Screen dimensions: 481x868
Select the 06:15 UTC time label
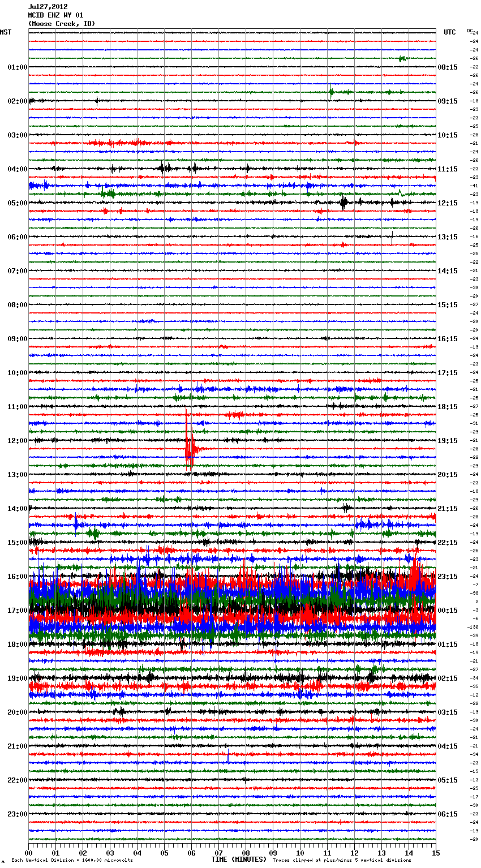pos(448,814)
